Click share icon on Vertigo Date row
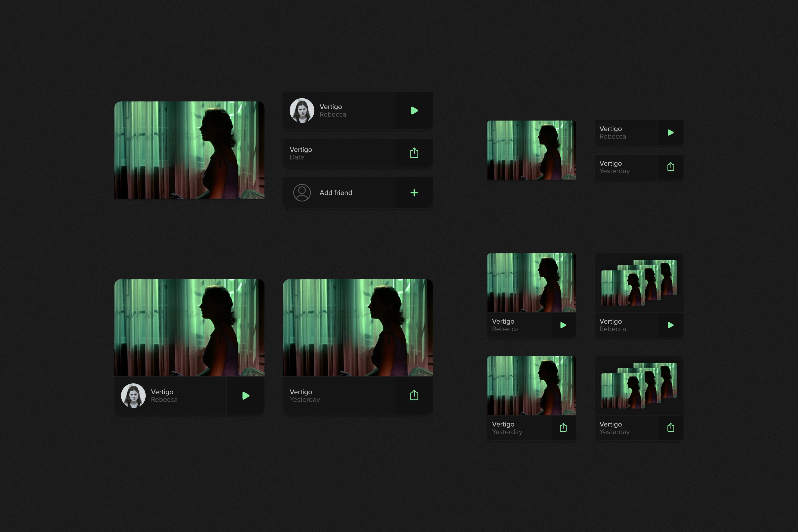Viewport: 798px width, 532px height. click(414, 153)
